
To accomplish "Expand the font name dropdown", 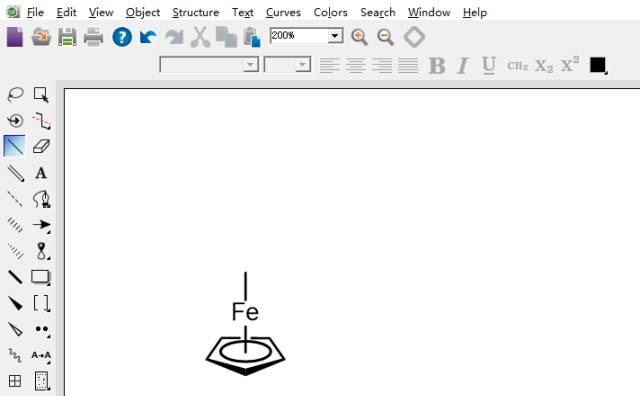I will [249, 65].
